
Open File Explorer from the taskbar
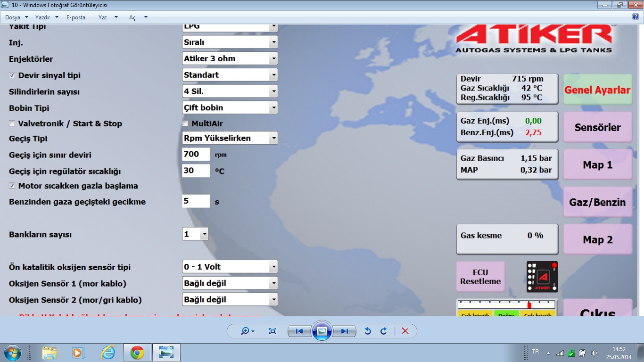50,353
